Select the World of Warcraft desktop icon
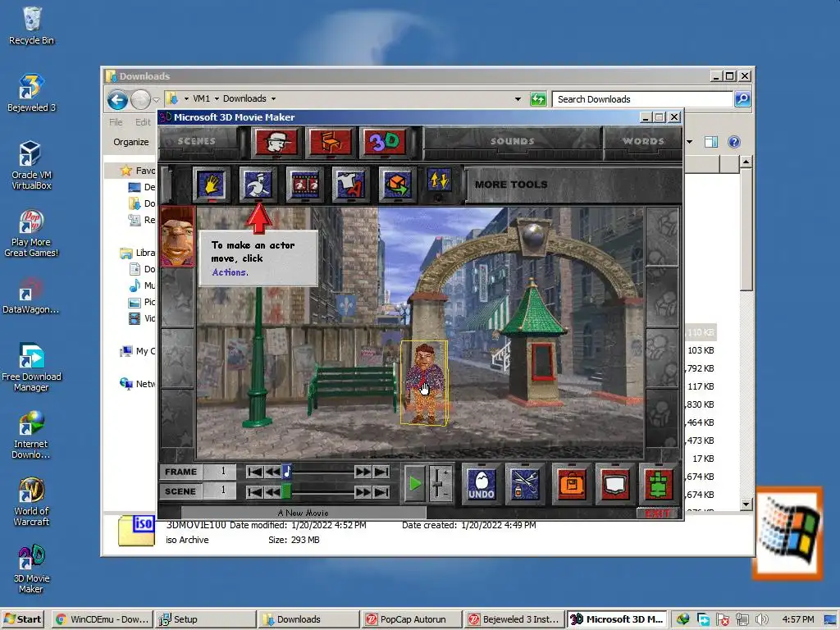Screen dimensions: 840x630 pyautogui.click(x=32, y=502)
